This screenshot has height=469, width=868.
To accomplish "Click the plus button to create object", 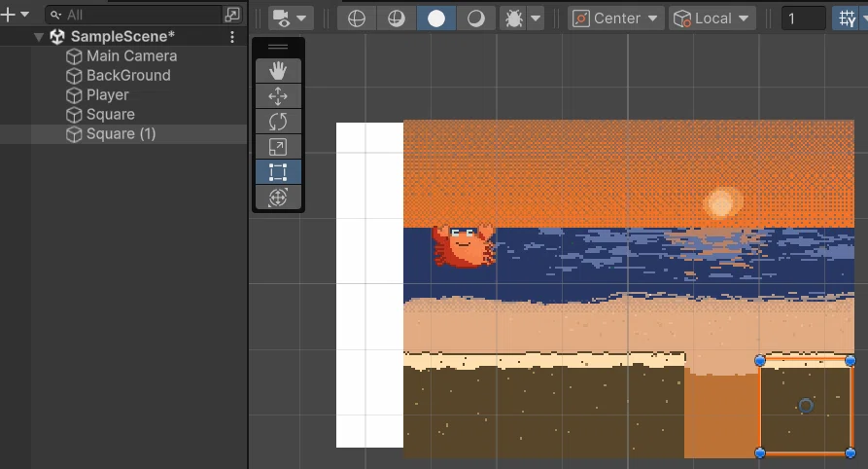I will (x=8, y=15).
